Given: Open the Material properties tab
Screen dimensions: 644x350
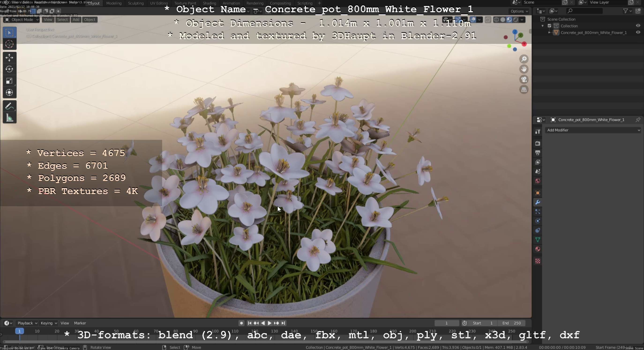Looking at the screenshot, I should pyautogui.click(x=538, y=249).
